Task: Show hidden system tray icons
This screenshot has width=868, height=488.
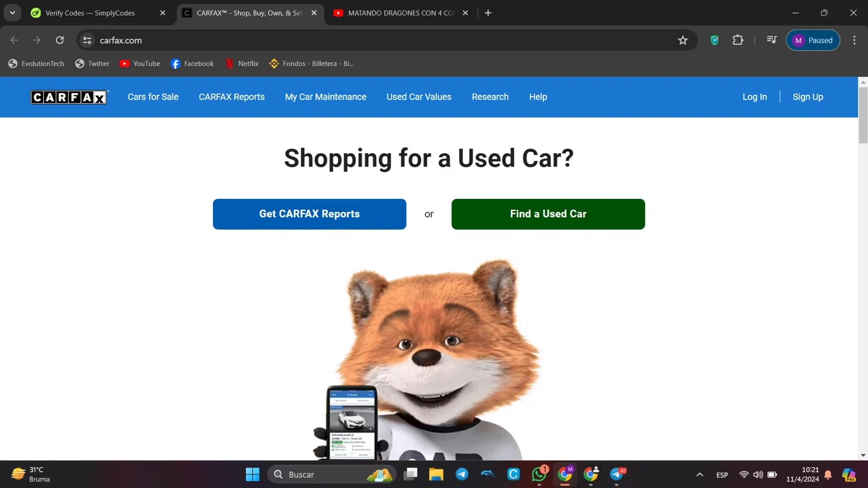Action: pyautogui.click(x=700, y=475)
